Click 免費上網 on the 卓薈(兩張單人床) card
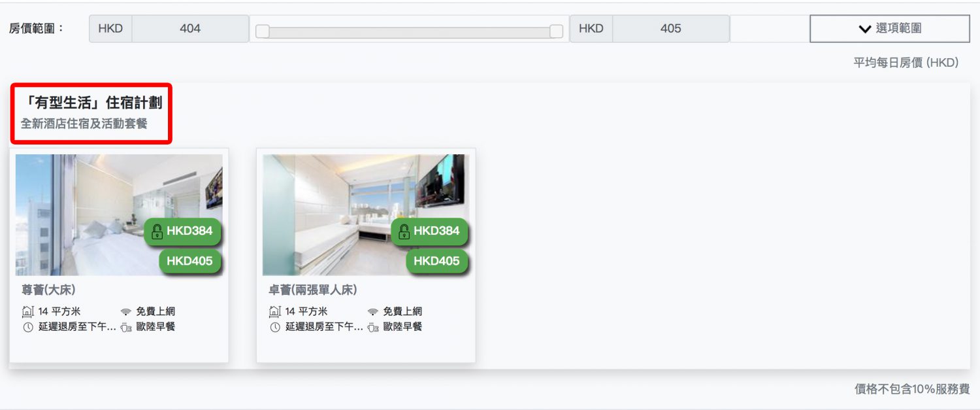The height and width of the screenshot is (410, 980). 402,312
